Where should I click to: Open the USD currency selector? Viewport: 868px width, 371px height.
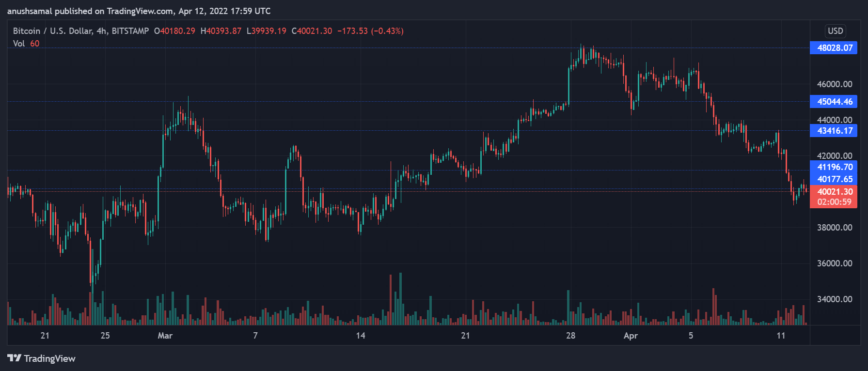tap(835, 31)
